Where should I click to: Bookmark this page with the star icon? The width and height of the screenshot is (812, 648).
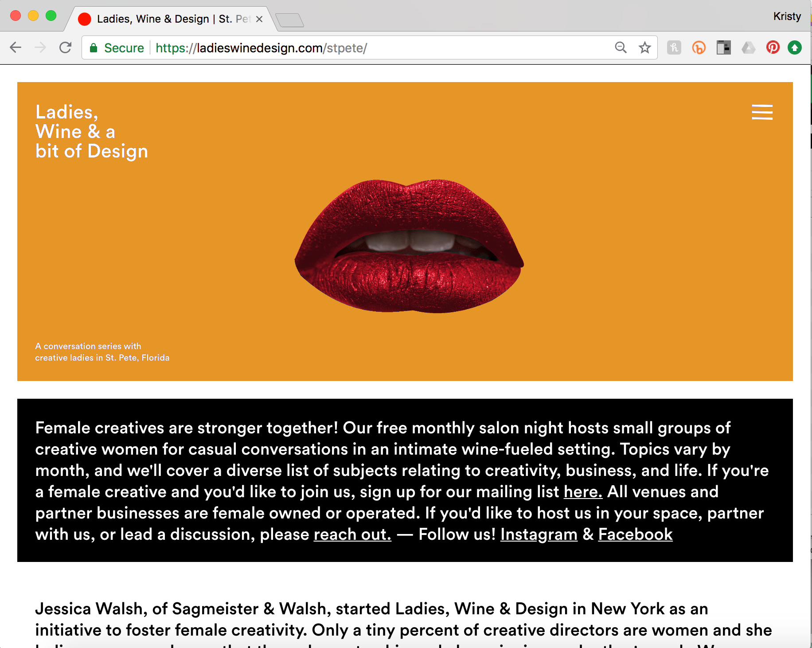[x=644, y=47]
